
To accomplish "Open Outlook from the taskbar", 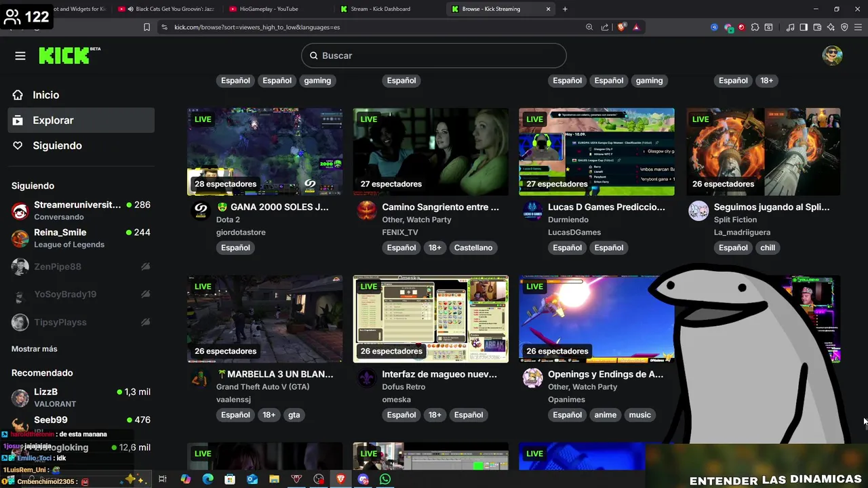I will pyautogui.click(x=252, y=479).
